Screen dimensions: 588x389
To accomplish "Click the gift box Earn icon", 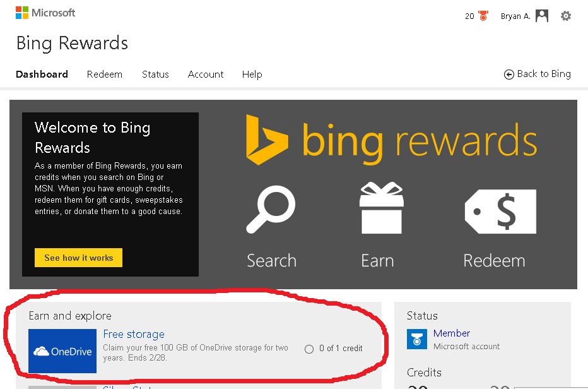I will click(381, 208).
